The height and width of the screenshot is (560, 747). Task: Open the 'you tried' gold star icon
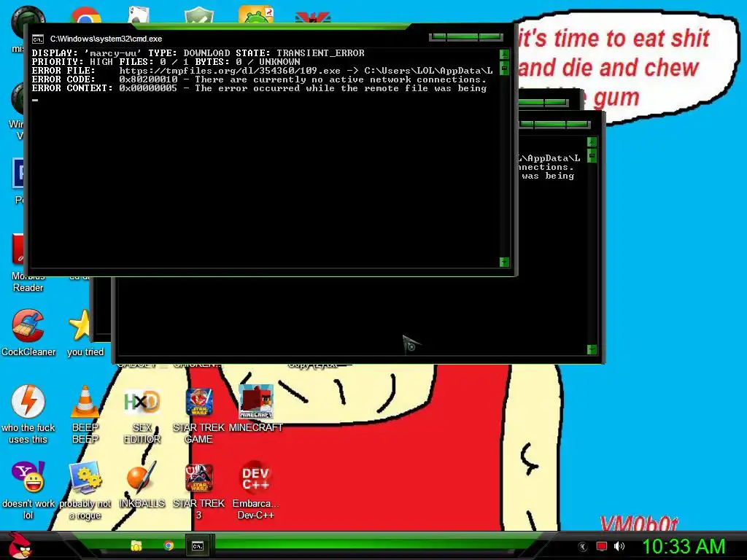[80, 325]
